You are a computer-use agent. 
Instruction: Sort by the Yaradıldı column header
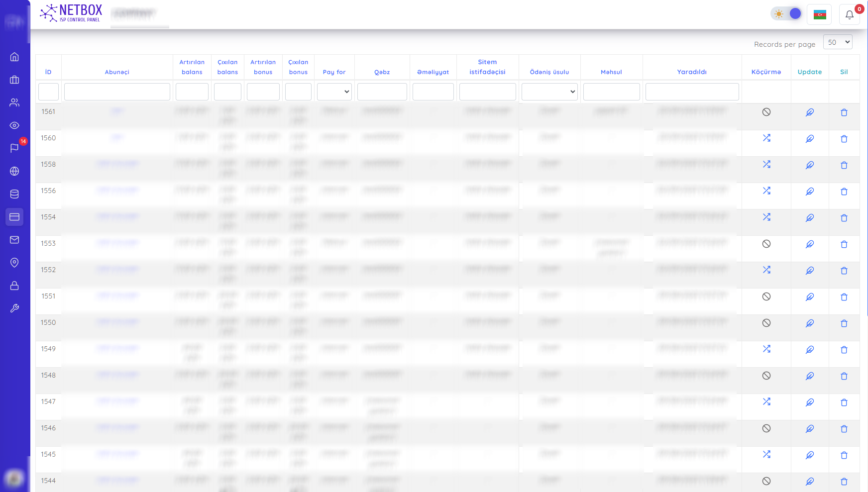(691, 72)
